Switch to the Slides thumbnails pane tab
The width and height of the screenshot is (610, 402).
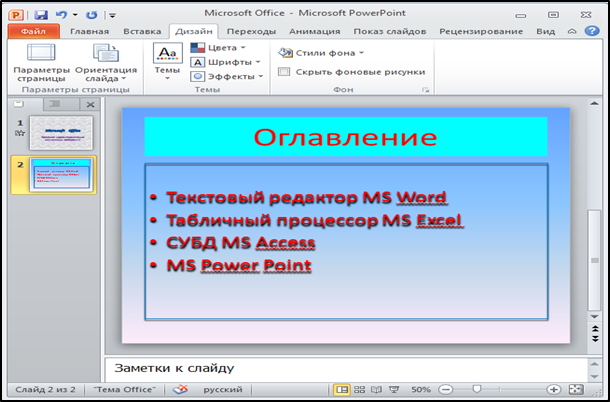19,104
